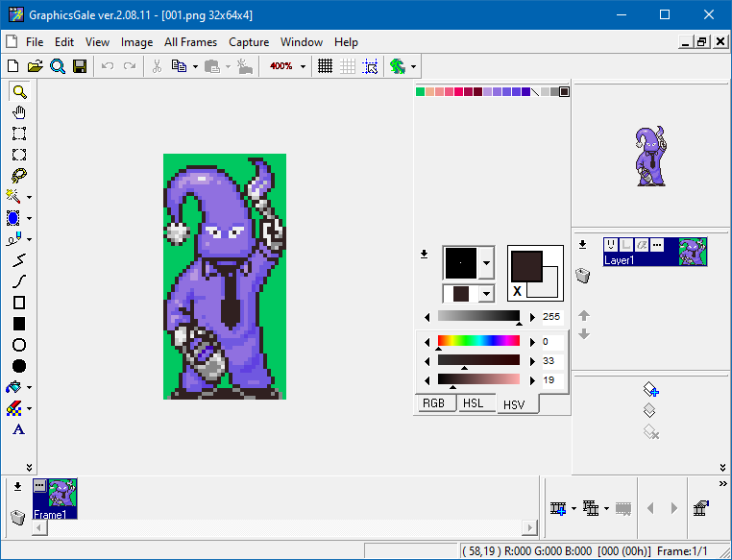Open Frame1 properties ellipsis button

pos(39,486)
